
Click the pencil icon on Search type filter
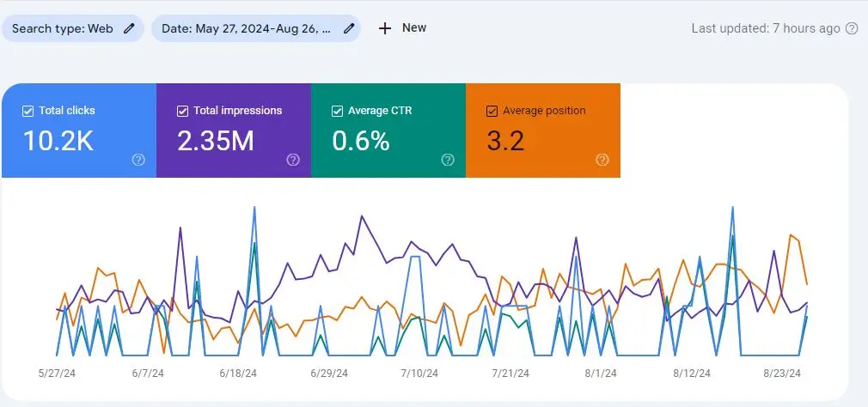(x=130, y=28)
